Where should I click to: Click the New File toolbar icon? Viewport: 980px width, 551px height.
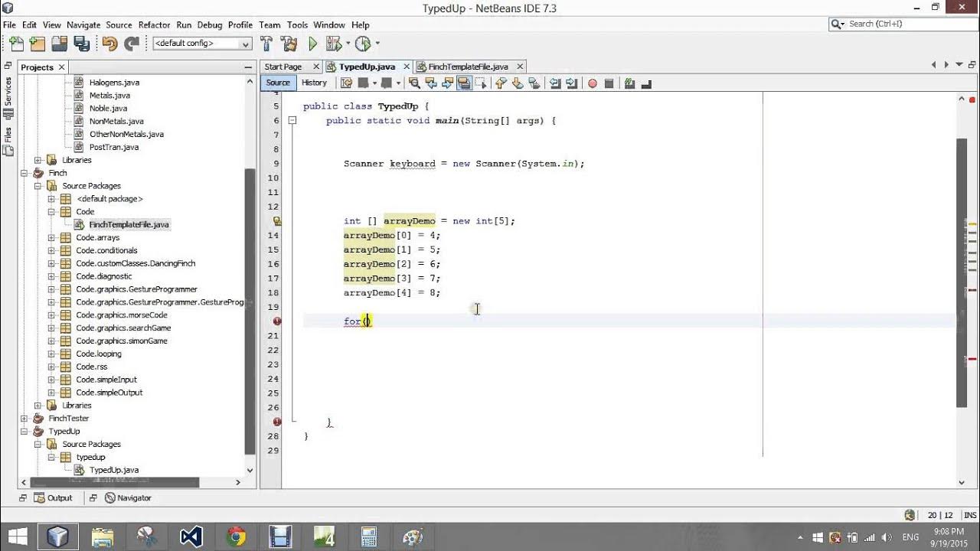pos(16,44)
